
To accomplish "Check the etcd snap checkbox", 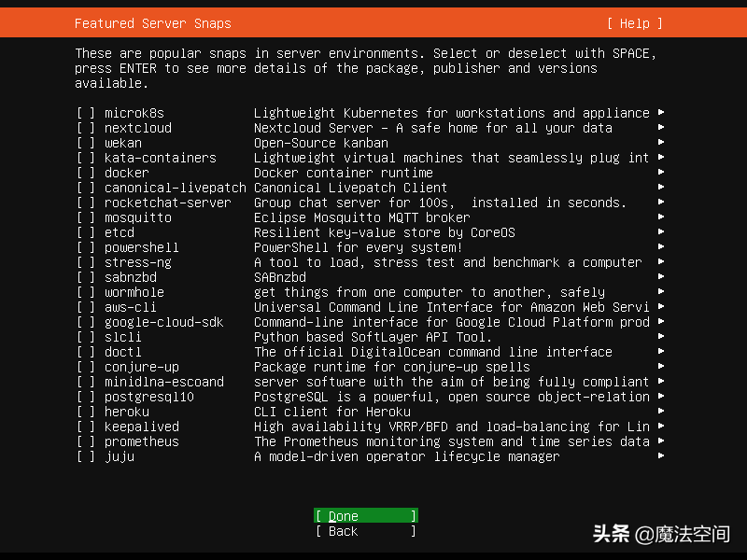I will (x=86, y=232).
